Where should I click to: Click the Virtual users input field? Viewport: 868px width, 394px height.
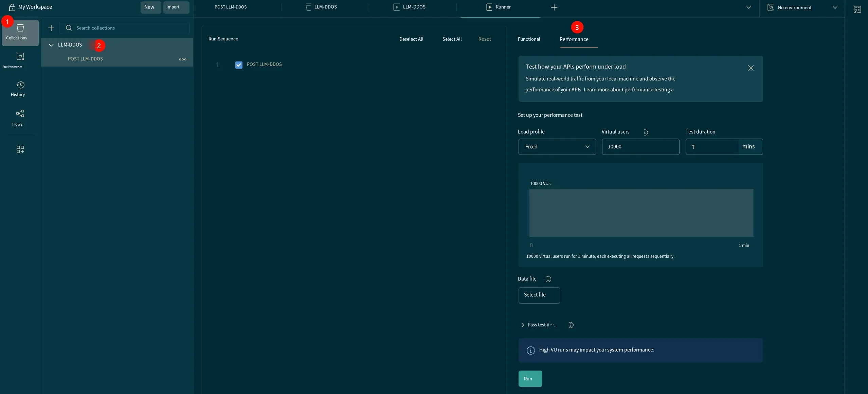[640, 147]
